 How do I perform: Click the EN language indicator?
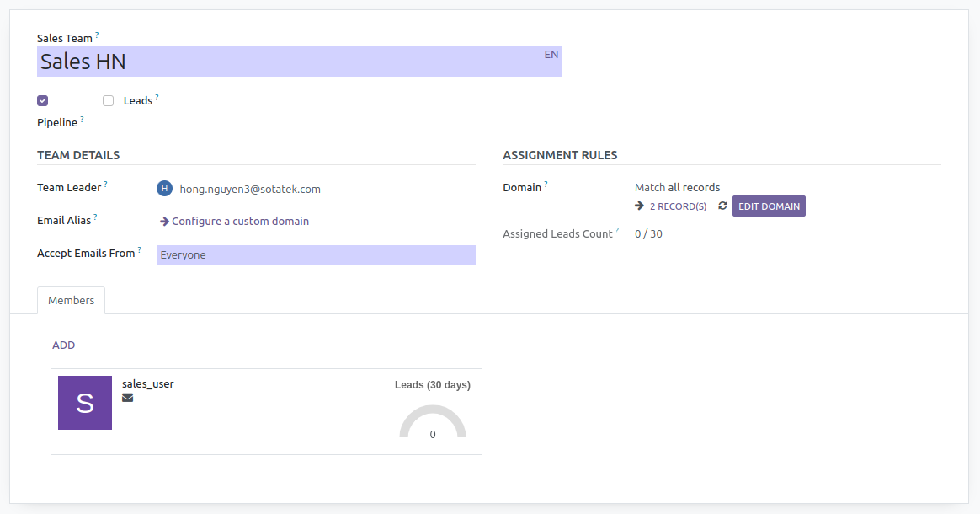tap(551, 53)
